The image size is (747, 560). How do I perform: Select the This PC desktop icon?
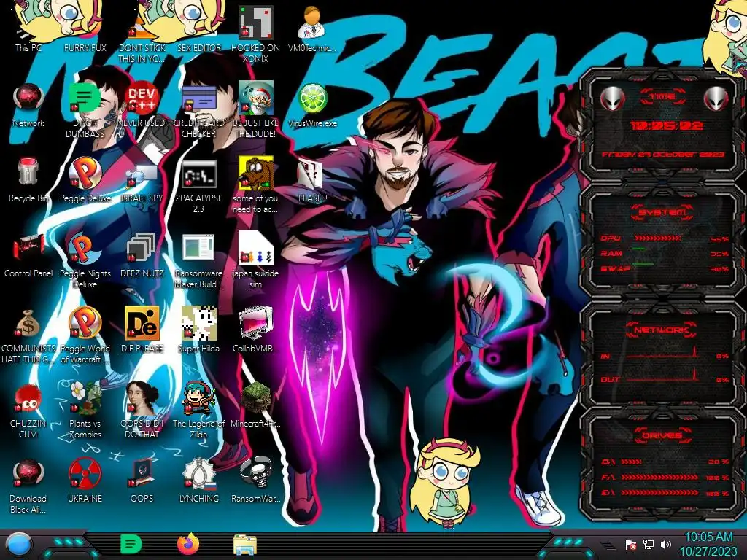[x=28, y=29]
